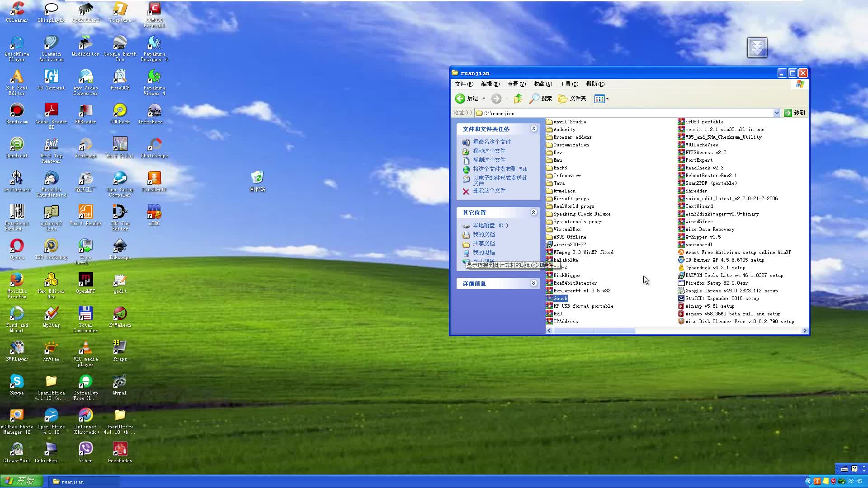The image size is (868, 488).
Task: Select the rename file task icon
Action: coord(467,142)
